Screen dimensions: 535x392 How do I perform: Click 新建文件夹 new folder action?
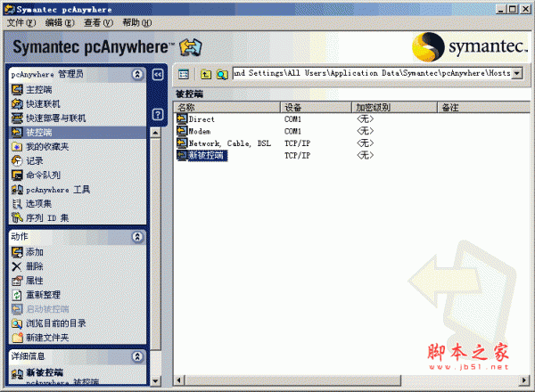pos(40,338)
